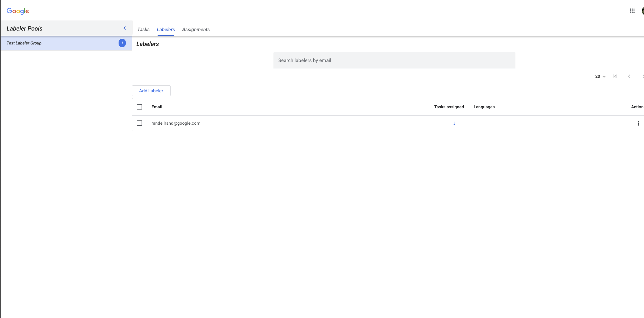644x318 pixels.
Task: Go to the previous page of labelers
Action: click(x=629, y=76)
